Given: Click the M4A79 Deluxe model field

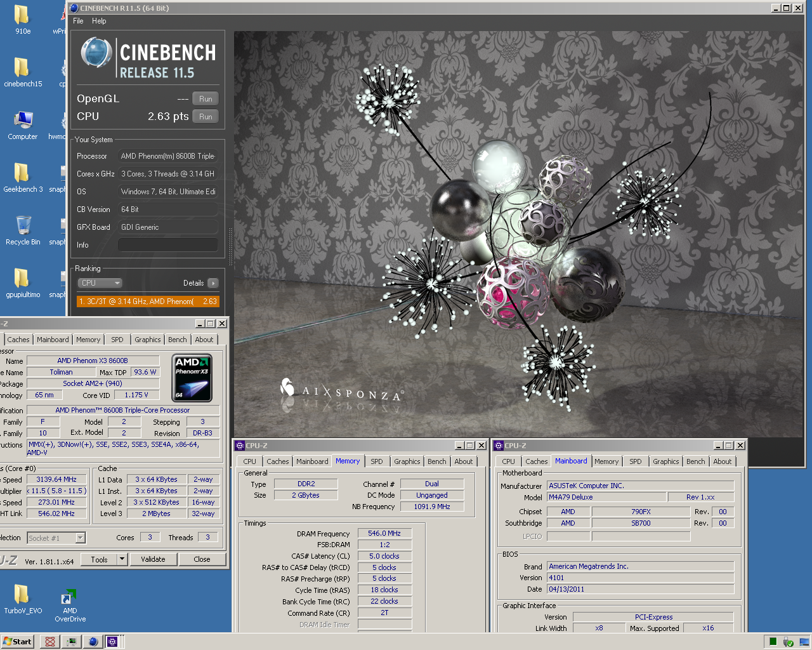Looking at the screenshot, I should 606,497.
